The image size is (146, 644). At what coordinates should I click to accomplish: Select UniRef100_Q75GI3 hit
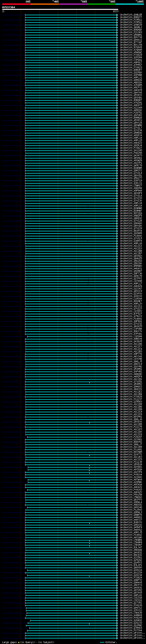tap(131, 316)
